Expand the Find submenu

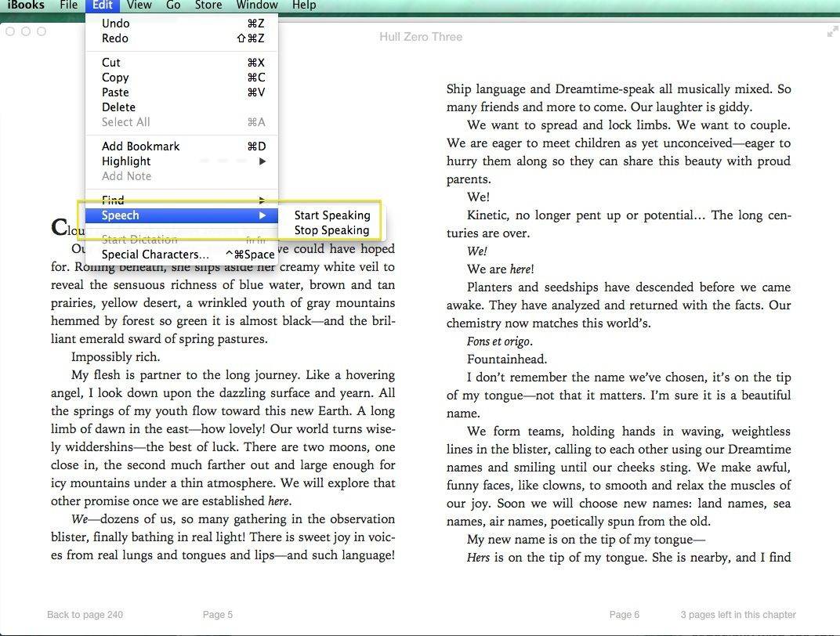point(181,201)
